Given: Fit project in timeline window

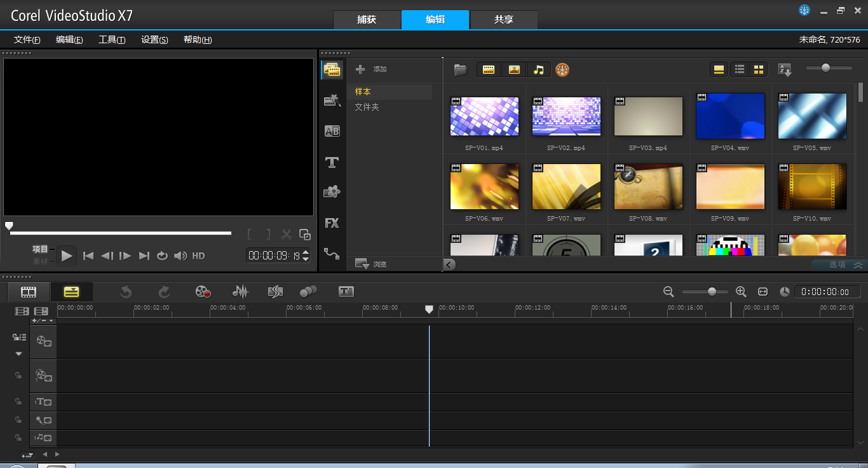Looking at the screenshot, I should [x=763, y=292].
